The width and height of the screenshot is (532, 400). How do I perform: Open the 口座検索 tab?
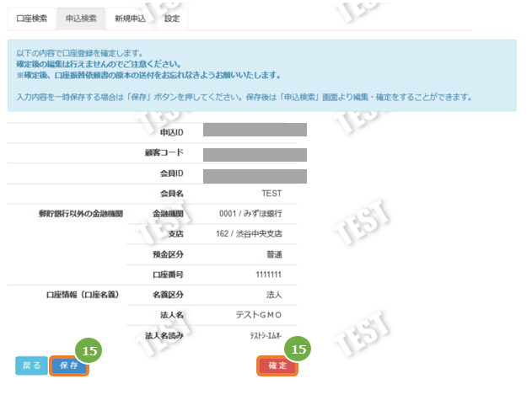point(31,19)
